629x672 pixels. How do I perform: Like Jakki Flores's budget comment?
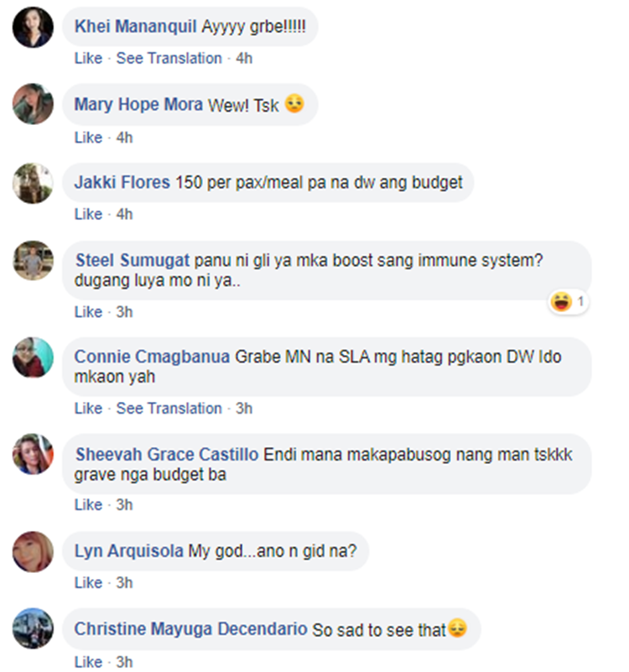point(88,214)
